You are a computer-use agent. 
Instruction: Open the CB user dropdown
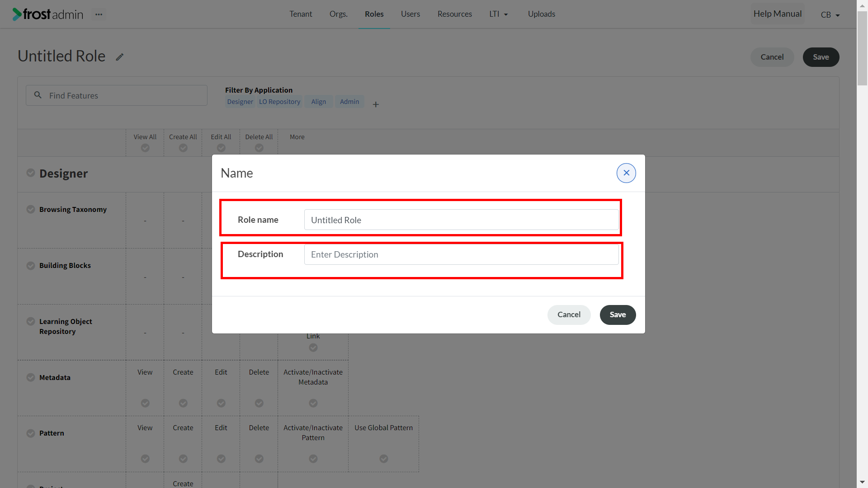[830, 15]
